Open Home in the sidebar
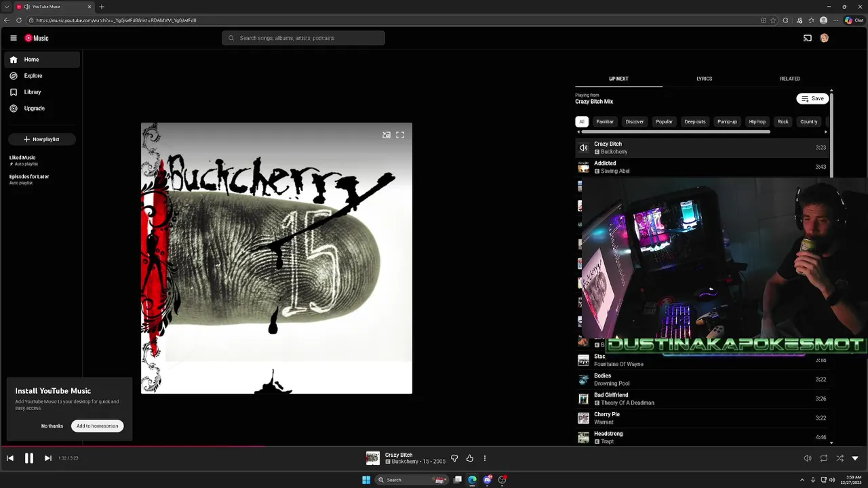 42,60
